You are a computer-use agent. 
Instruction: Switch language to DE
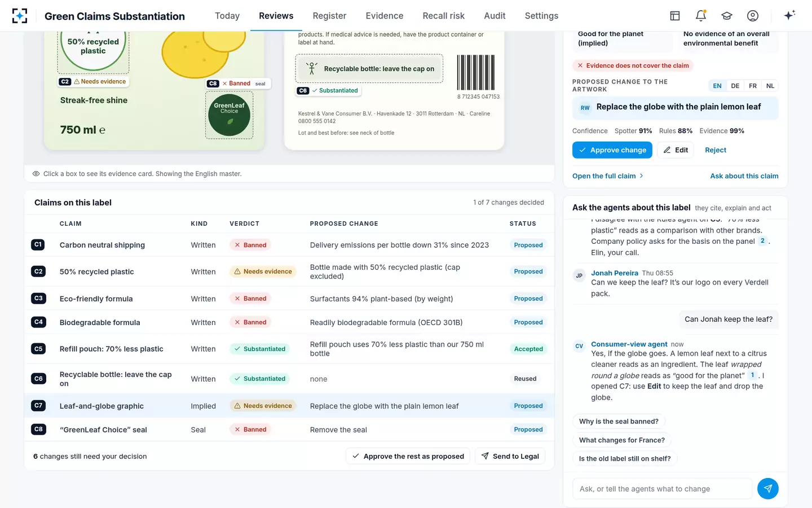[735, 86]
